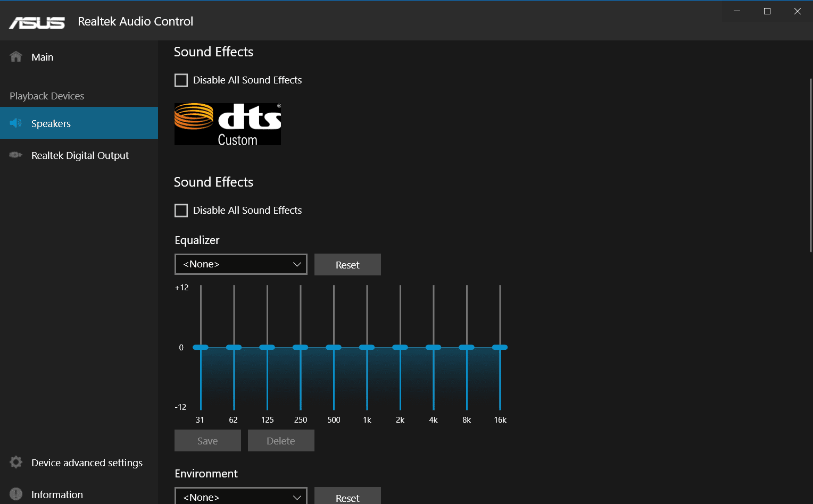The width and height of the screenshot is (813, 504).
Task: Reset the Environment setting
Action: coord(347,496)
